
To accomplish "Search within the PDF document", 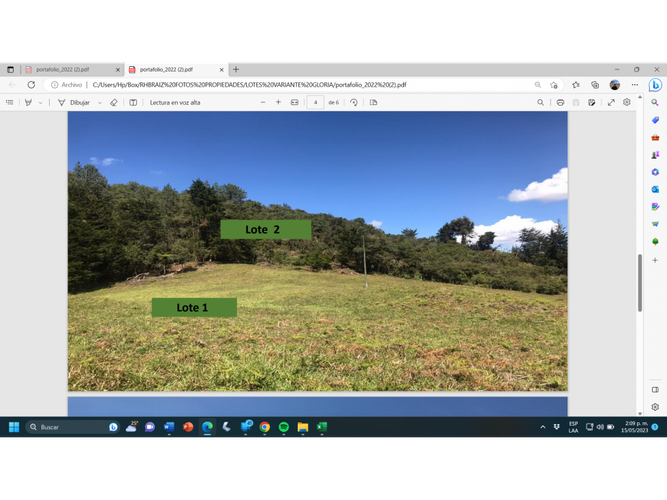I will 540,103.
